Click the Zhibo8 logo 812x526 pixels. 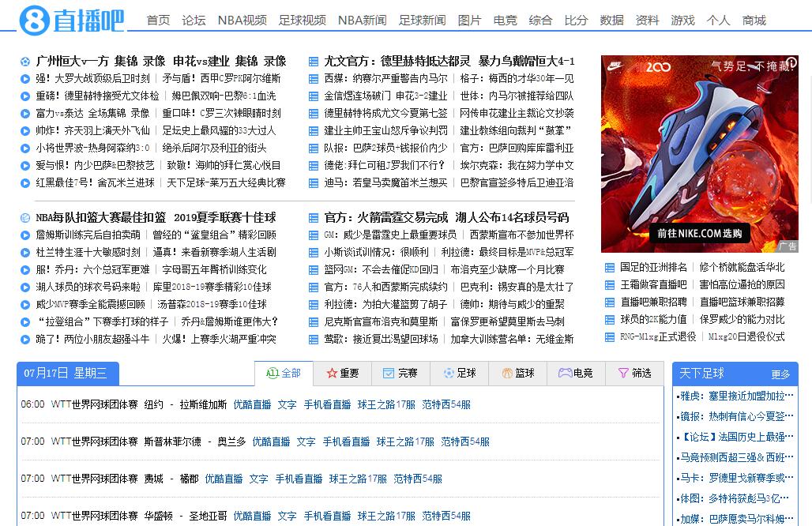71,21
